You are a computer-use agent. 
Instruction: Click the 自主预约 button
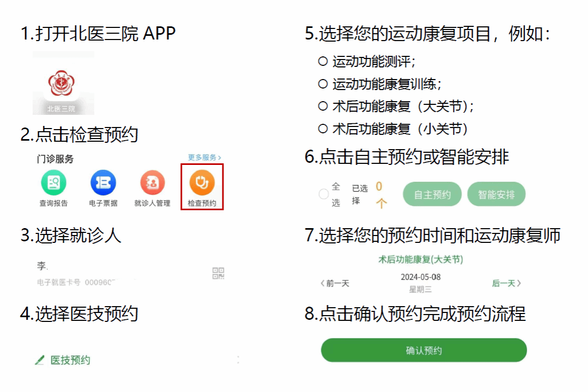[x=432, y=194]
